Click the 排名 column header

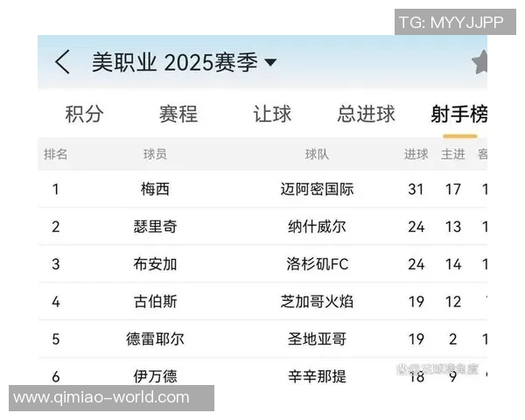click(x=56, y=154)
